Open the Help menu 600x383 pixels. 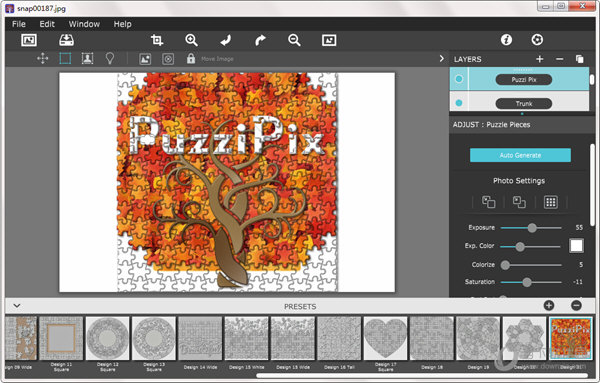[x=122, y=24]
